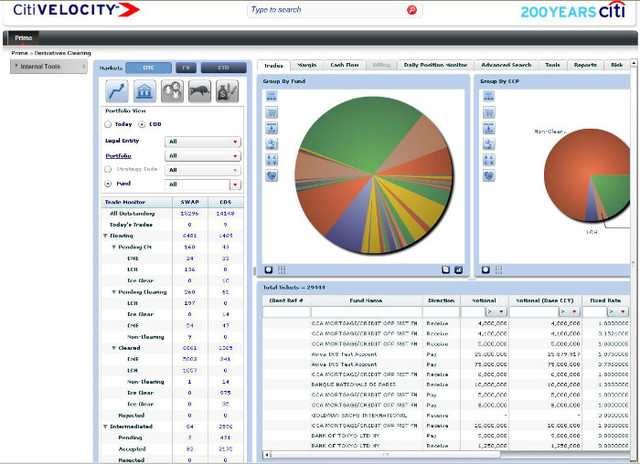This screenshot has height=464, width=640.
Task: Click the BANQUE NATIONALE DE PARIS row
Action: tap(446, 384)
